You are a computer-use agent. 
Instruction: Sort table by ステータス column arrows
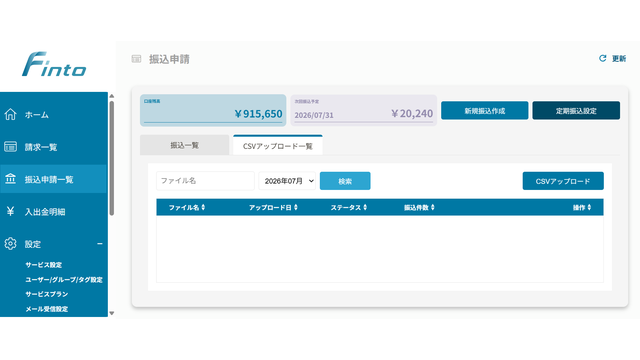(365, 207)
